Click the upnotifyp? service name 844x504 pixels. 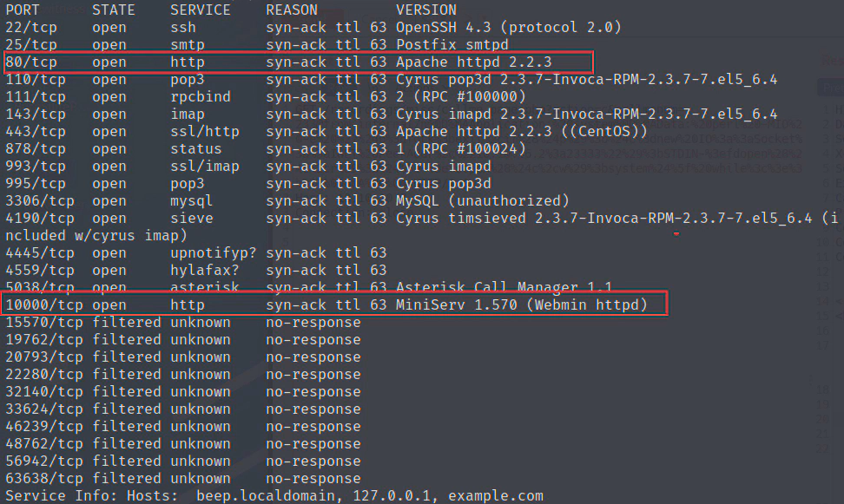(214, 253)
